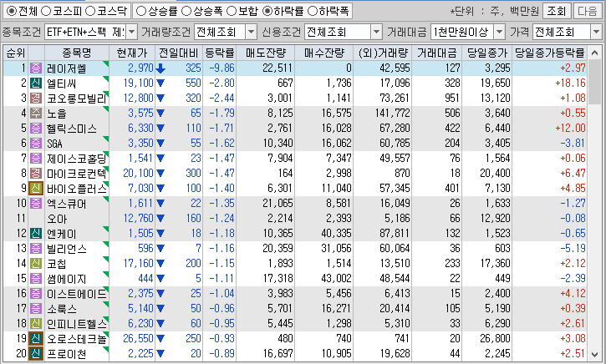Open the 가격 dropdown arrow

tap(596, 32)
